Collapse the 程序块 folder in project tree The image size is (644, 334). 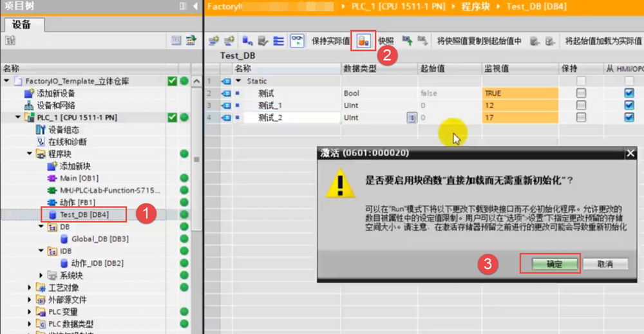pos(30,154)
